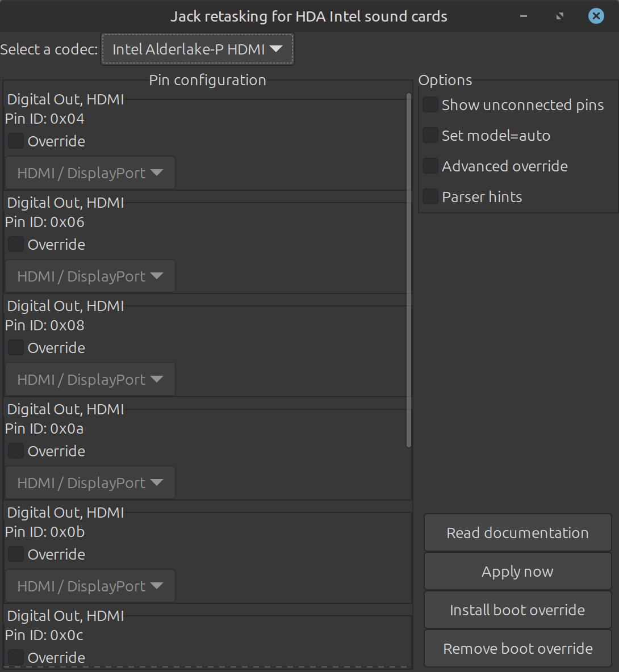This screenshot has height=672, width=619.
Task: Enable Override for pin 0x0c
Action: tap(16, 657)
